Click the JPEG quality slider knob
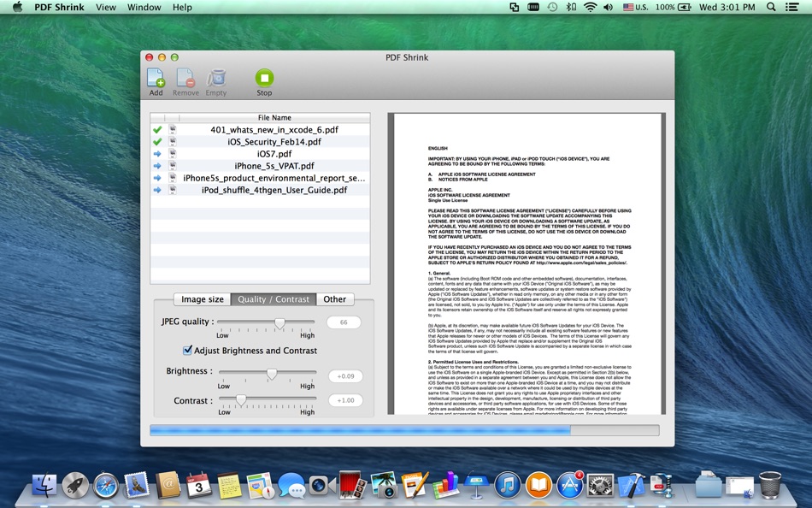This screenshot has width=812, height=508. pyautogui.click(x=279, y=323)
